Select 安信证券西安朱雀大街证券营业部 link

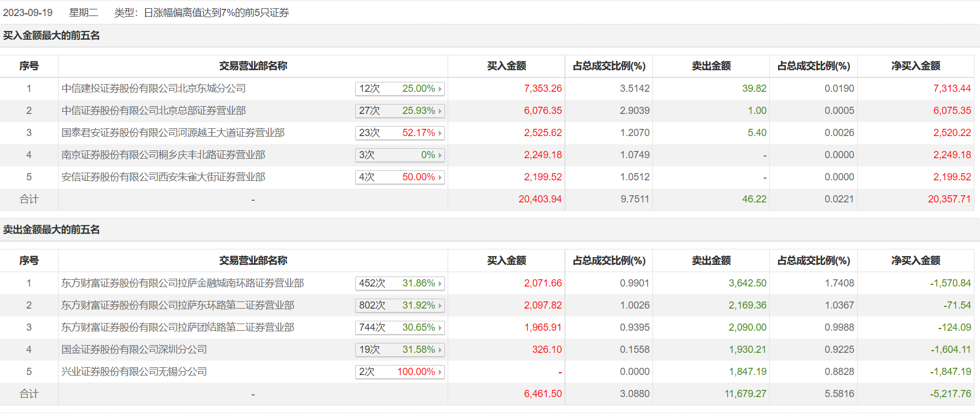pyautogui.click(x=163, y=177)
